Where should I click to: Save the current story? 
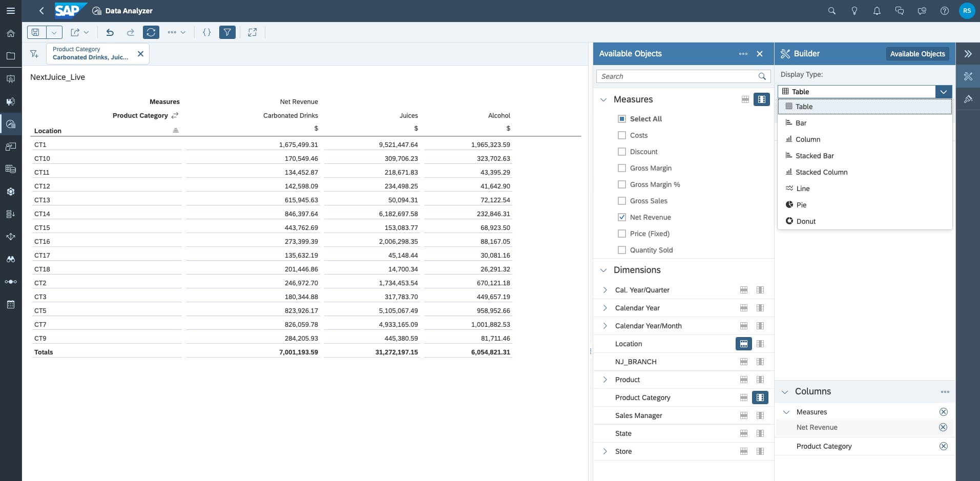point(35,32)
